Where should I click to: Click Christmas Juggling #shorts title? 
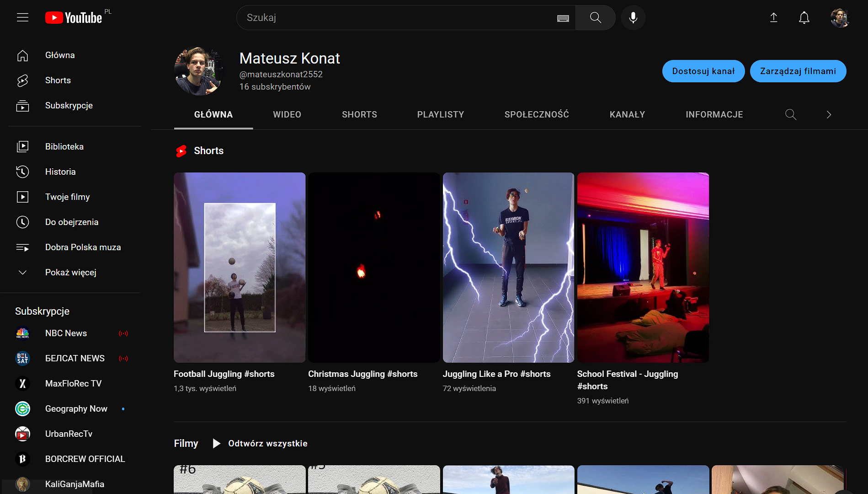pos(362,374)
